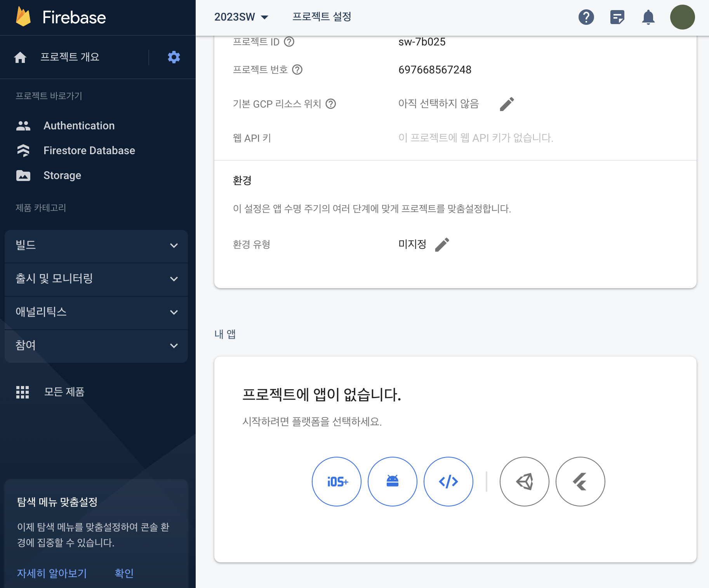Go to 프로젝트 개요

click(x=70, y=57)
